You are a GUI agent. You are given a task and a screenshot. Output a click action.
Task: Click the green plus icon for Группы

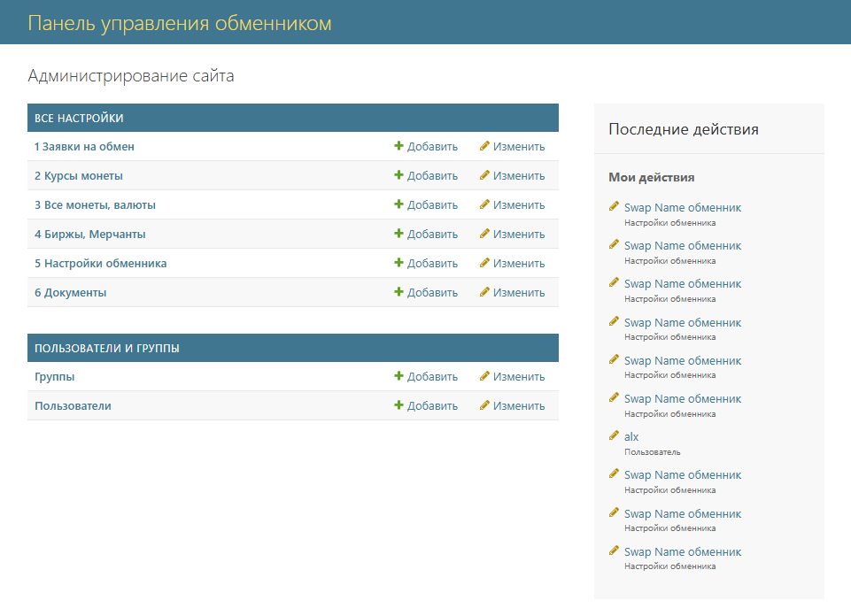(398, 377)
